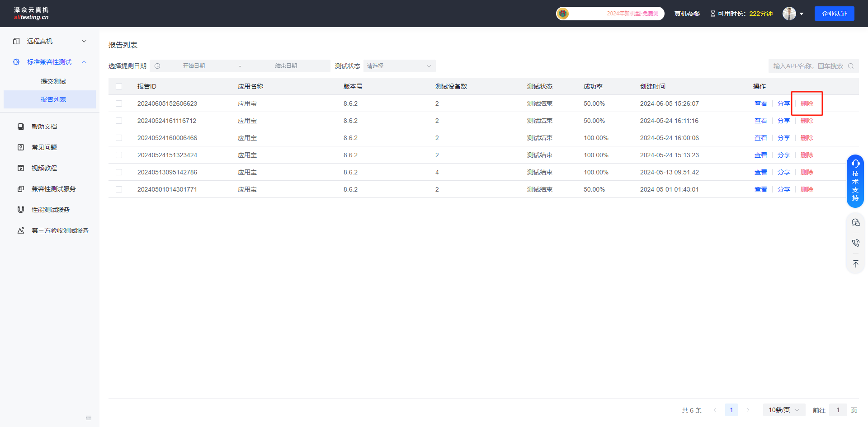The height and width of the screenshot is (427, 868).
Task: Click the phone contact icon
Action: coord(855,243)
